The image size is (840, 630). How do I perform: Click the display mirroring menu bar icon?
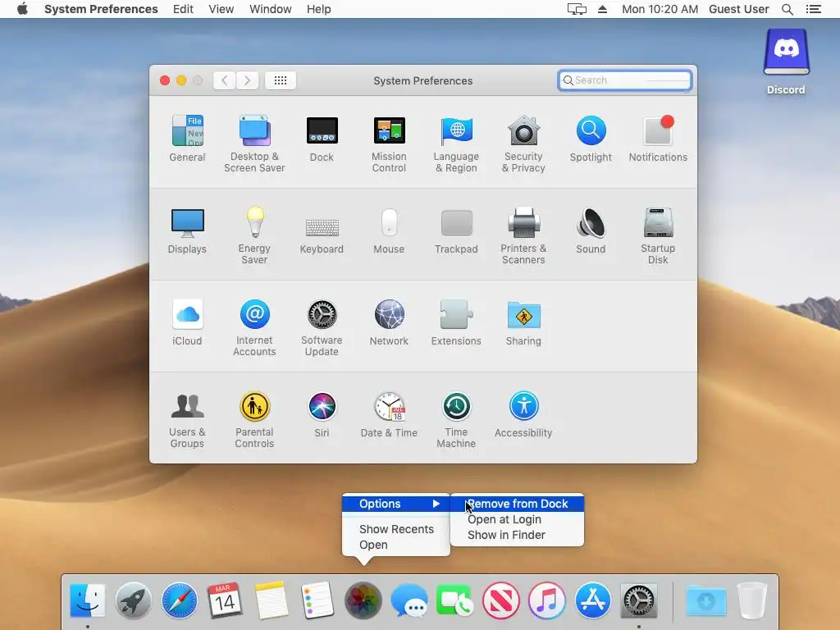tap(577, 9)
